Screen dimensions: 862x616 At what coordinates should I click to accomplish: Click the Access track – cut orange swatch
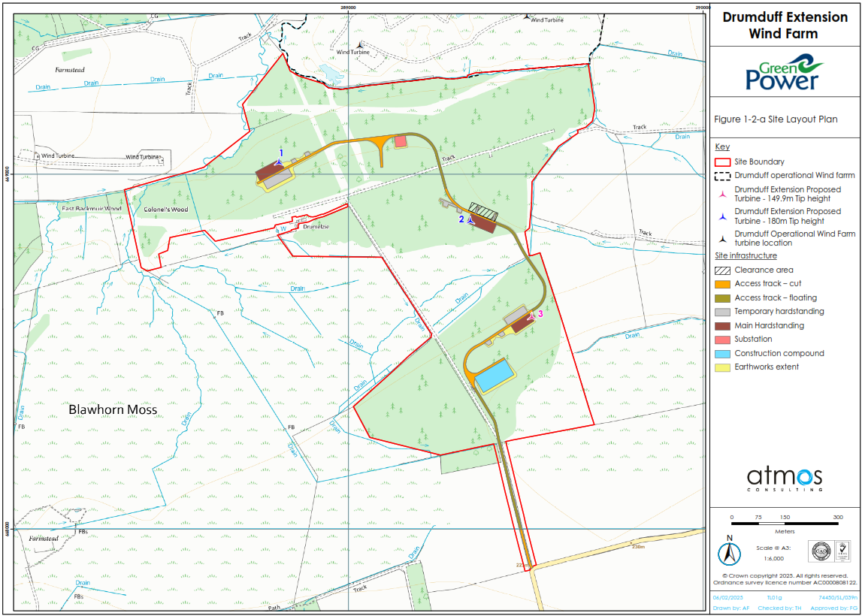722,284
